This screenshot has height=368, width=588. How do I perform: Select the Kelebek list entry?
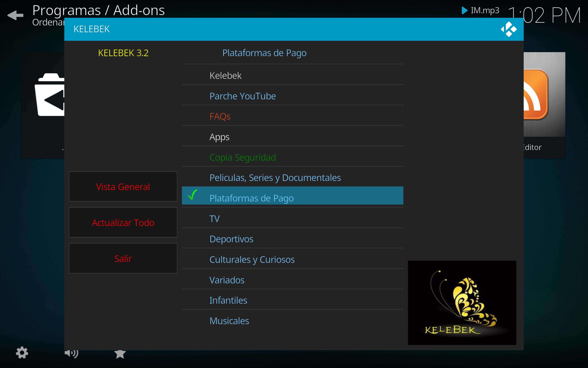pyautogui.click(x=292, y=75)
